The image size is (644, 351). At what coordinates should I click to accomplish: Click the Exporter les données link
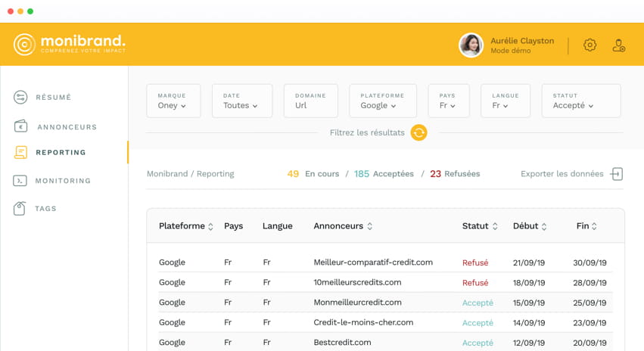tap(562, 174)
